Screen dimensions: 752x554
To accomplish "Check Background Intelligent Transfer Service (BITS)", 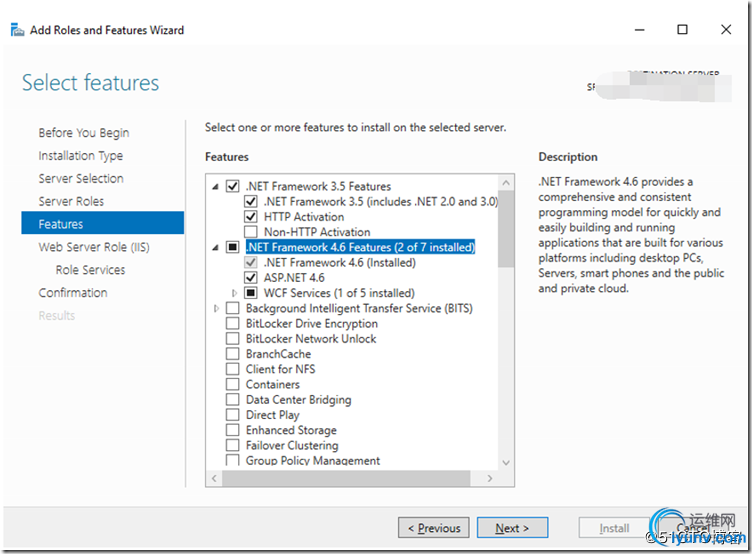I will point(233,308).
